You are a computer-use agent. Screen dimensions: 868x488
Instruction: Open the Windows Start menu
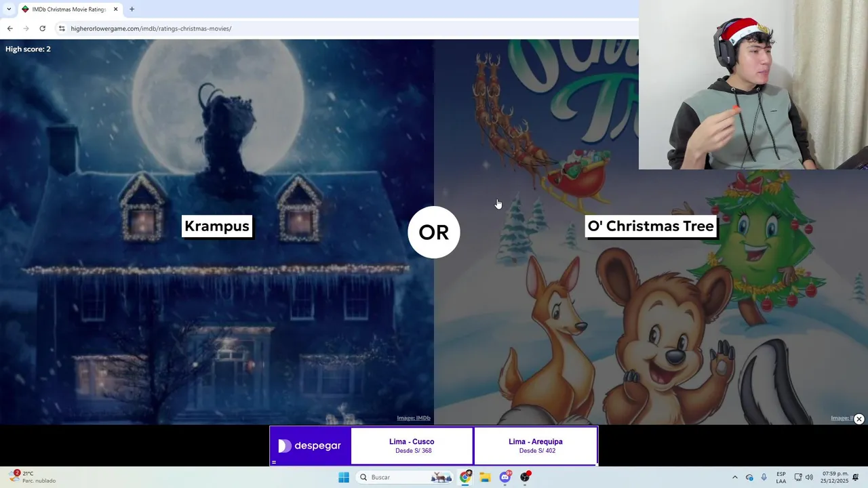(x=344, y=477)
